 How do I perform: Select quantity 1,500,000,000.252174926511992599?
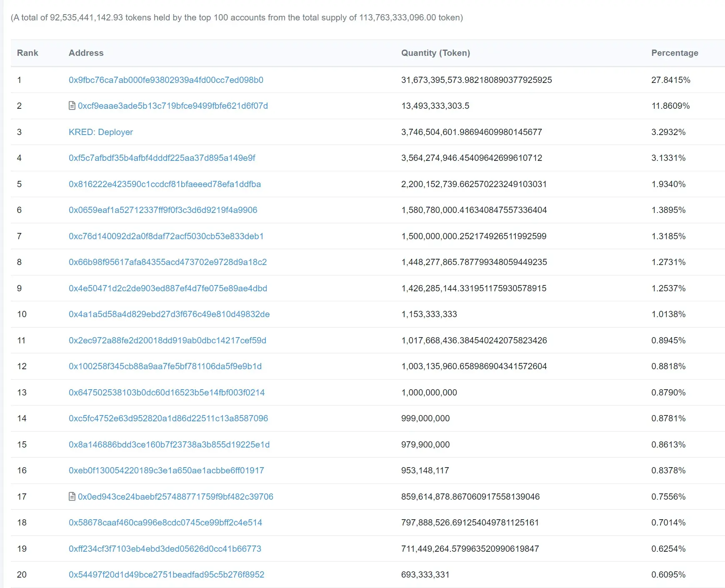[474, 236]
